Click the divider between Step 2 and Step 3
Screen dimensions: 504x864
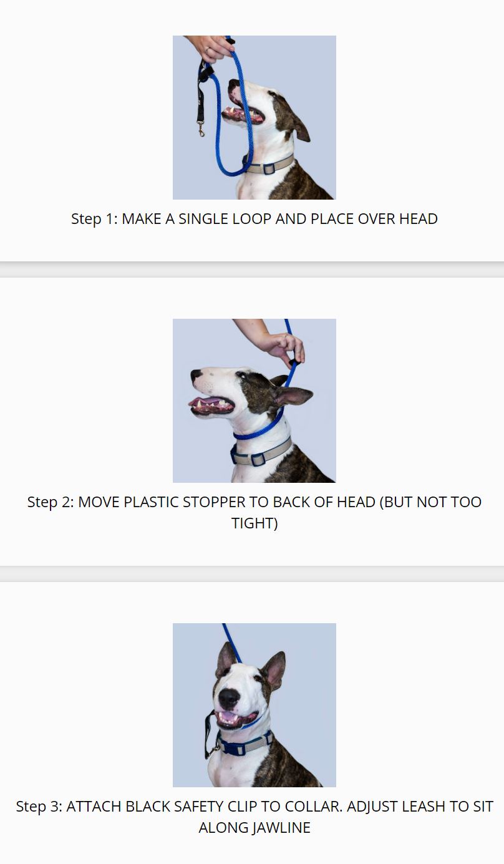[252, 574]
